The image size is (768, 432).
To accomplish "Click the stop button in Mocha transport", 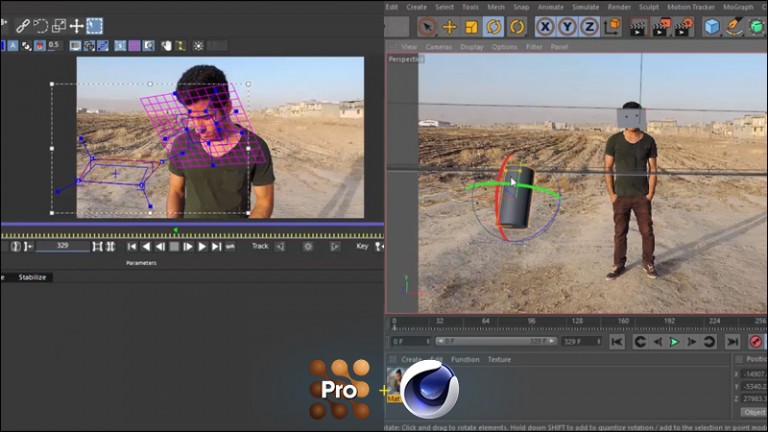I will 174,246.
